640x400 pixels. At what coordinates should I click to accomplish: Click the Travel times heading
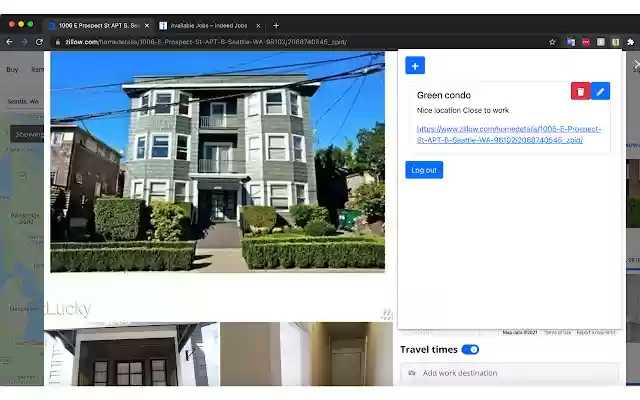[429, 350]
